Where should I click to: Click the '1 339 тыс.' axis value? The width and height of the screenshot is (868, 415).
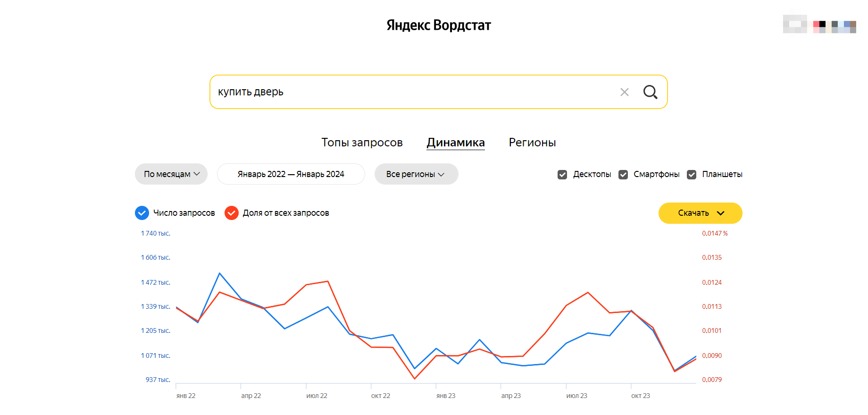click(x=156, y=306)
